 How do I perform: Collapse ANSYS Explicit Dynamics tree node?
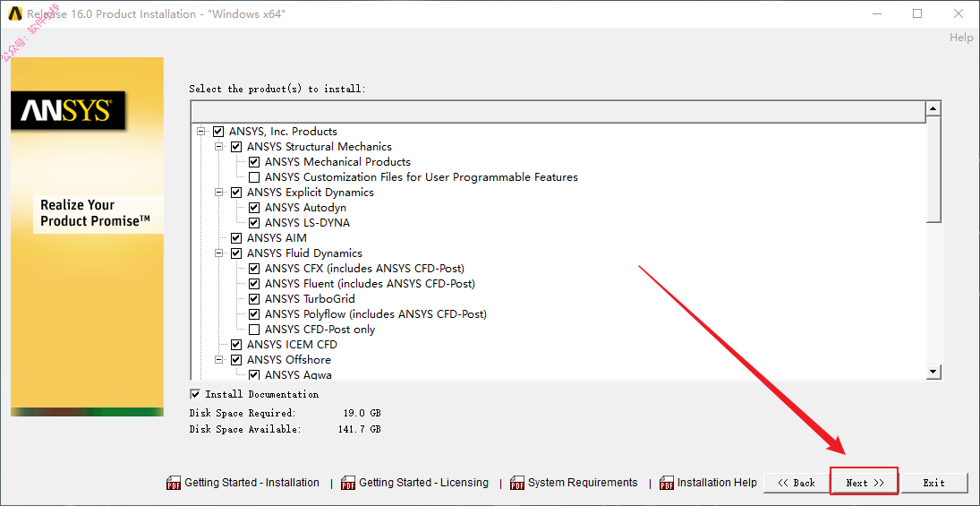click(218, 192)
